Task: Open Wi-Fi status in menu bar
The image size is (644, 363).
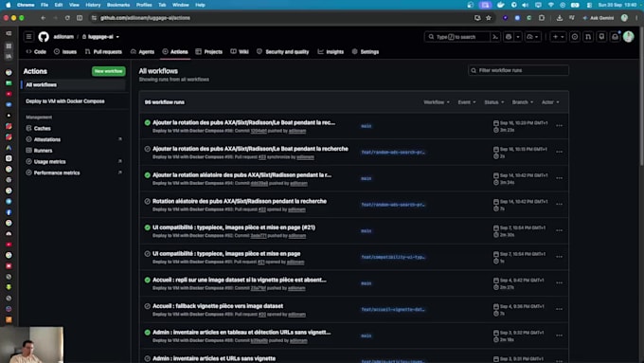Action: (551, 5)
